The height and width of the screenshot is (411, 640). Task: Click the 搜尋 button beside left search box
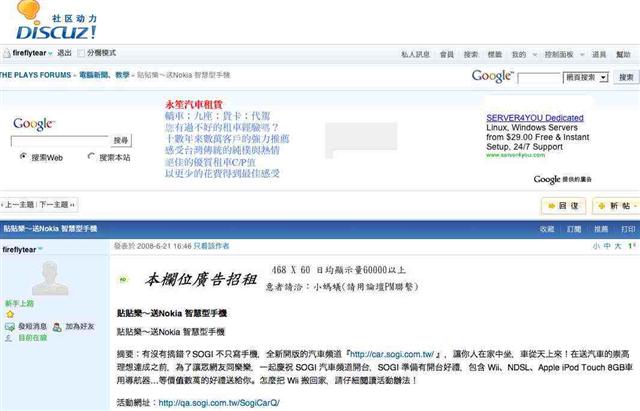121,140
